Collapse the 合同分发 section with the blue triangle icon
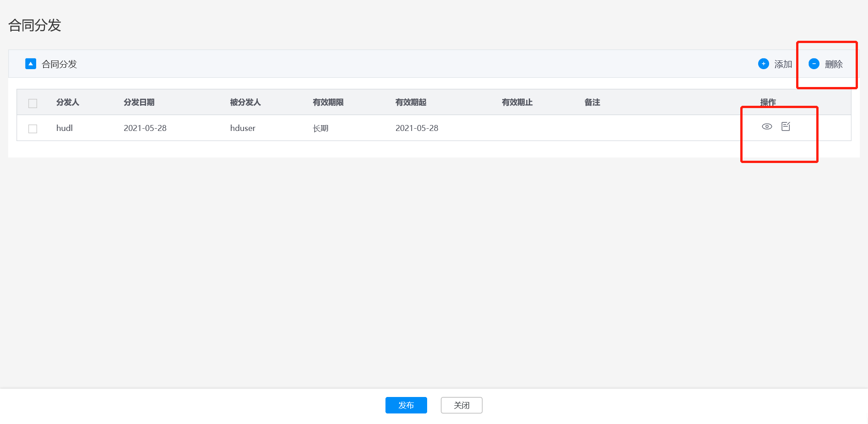This screenshot has height=424, width=868. pos(31,64)
